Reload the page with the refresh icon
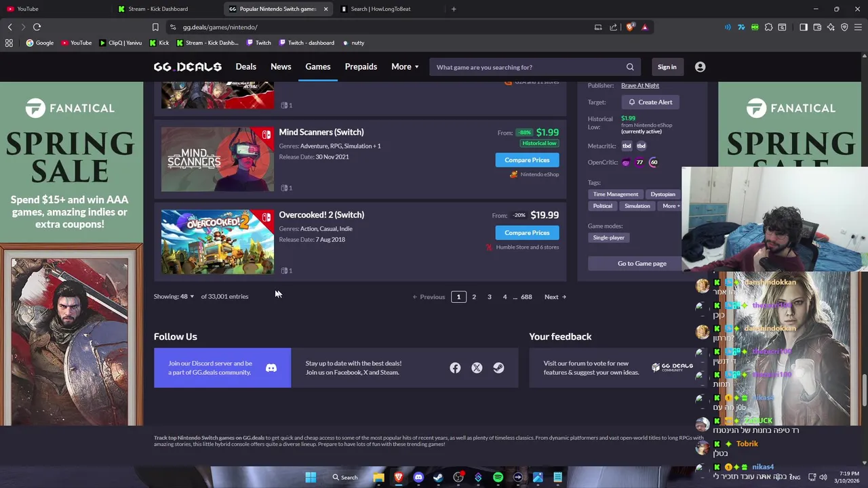868x488 pixels. tap(37, 27)
